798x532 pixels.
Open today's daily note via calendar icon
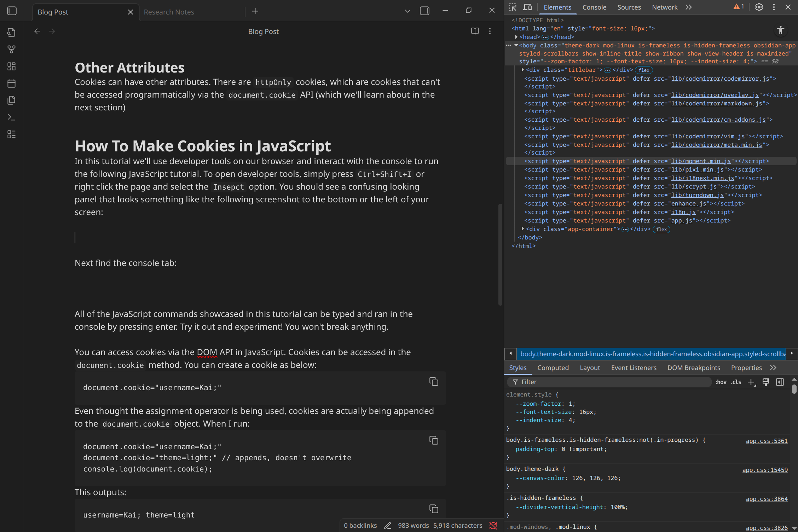11,83
